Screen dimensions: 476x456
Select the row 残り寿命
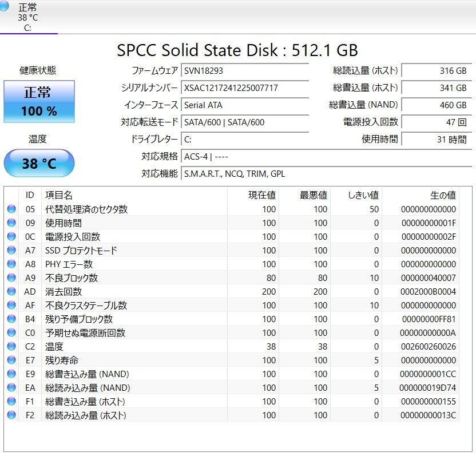231,360
